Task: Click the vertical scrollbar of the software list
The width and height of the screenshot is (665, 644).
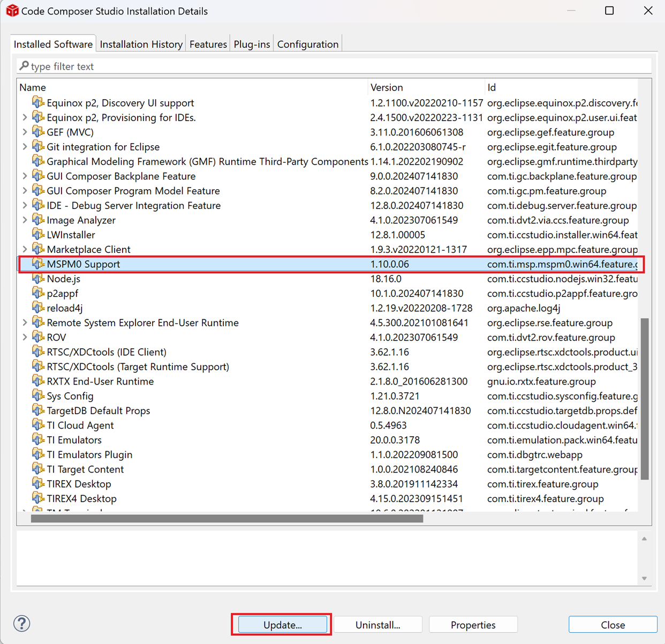Action: point(645,399)
